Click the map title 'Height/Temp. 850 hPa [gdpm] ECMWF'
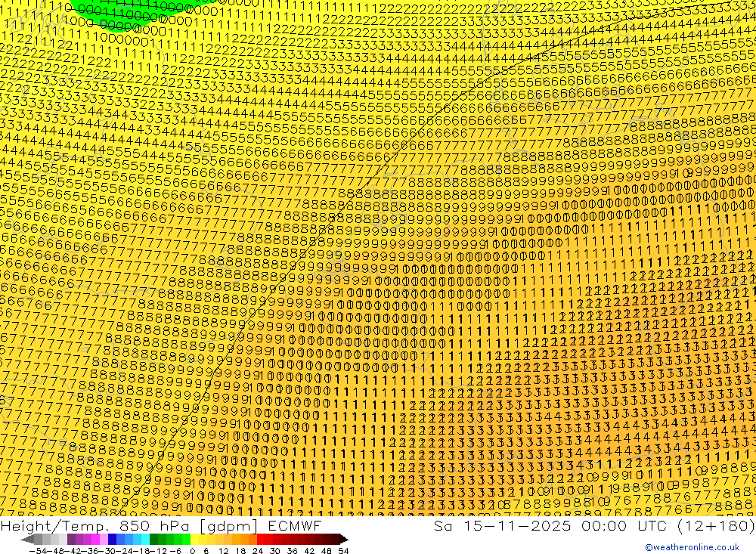This screenshot has height=554, width=756. pyautogui.click(x=160, y=525)
